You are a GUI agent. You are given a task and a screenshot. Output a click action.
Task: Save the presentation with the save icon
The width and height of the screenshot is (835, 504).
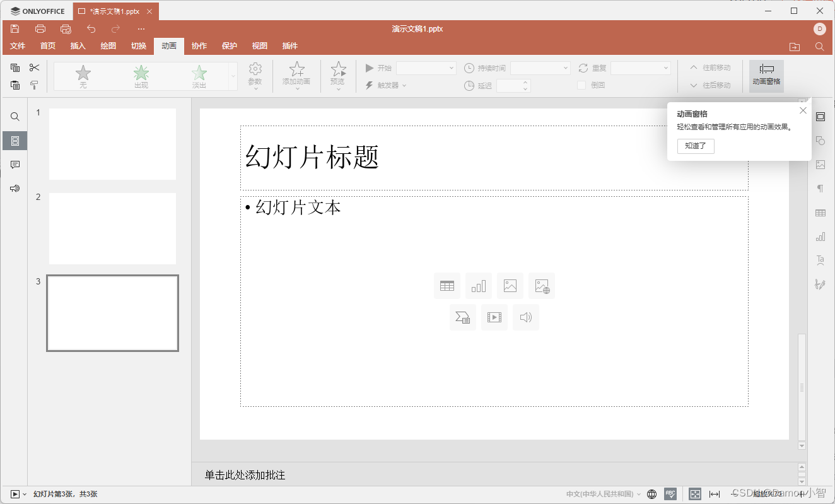tap(15, 29)
